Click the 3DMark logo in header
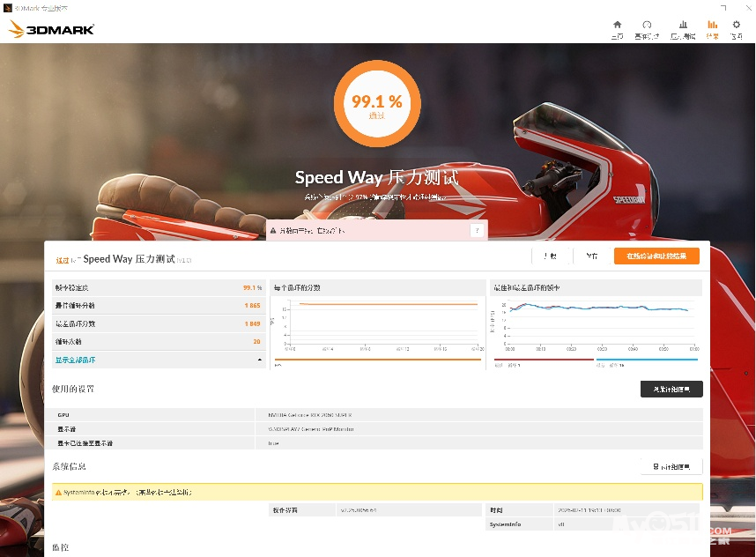Screen dimensions: 756x557 pyautogui.click(x=52, y=29)
